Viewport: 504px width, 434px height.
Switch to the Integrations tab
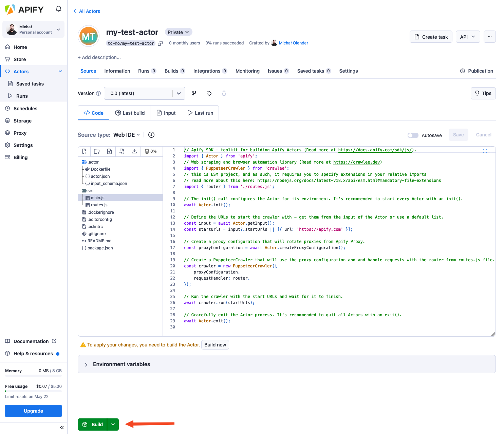click(207, 71)
